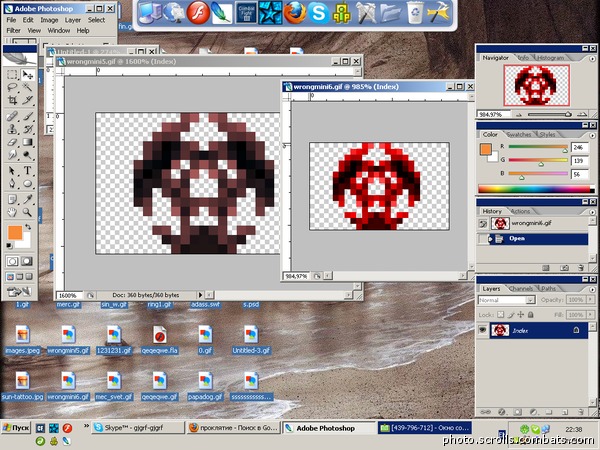Toggle visibility of the Index layer
This screenshot has height=450, width=600.
pos(483,329)
